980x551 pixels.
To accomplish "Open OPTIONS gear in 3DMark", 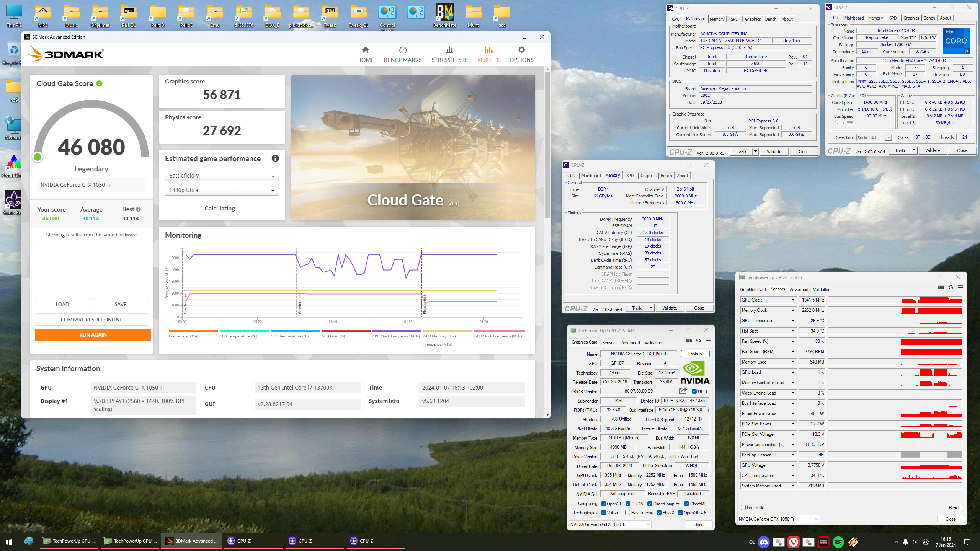I will click(x=521, y=50).
